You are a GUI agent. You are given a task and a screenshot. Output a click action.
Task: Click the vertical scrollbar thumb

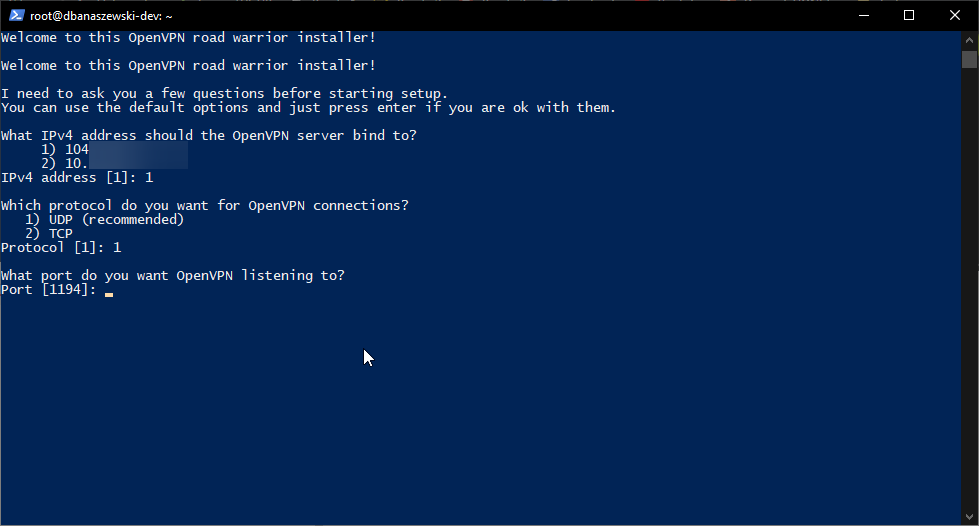[970, 59]
